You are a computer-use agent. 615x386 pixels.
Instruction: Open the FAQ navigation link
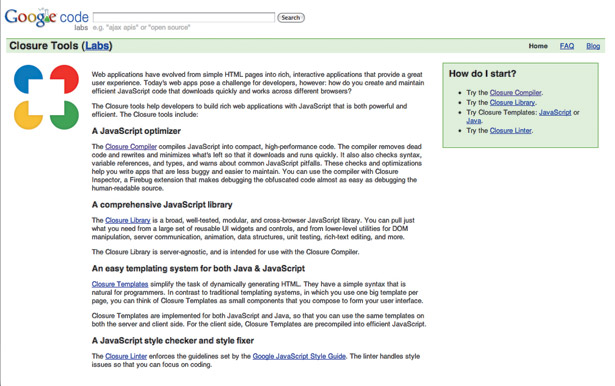(x=567, y=46)
